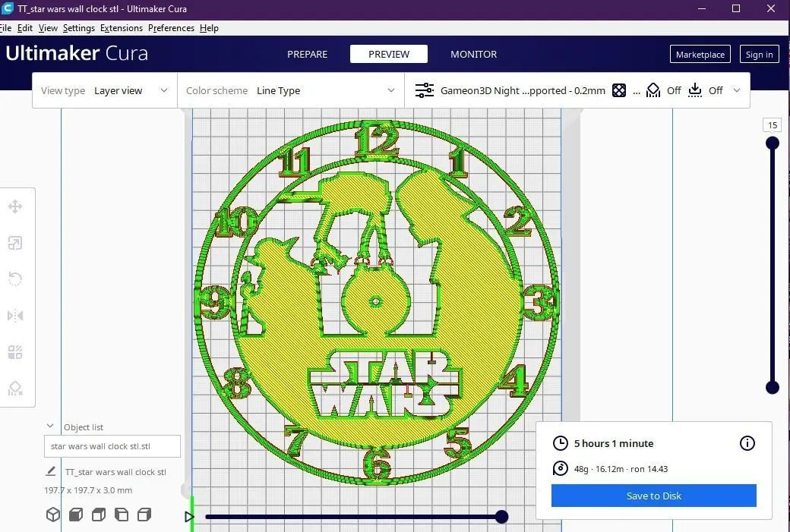Click the build plate adhesion icon
This screenshot has width=790, height=532.
(695, 90)
